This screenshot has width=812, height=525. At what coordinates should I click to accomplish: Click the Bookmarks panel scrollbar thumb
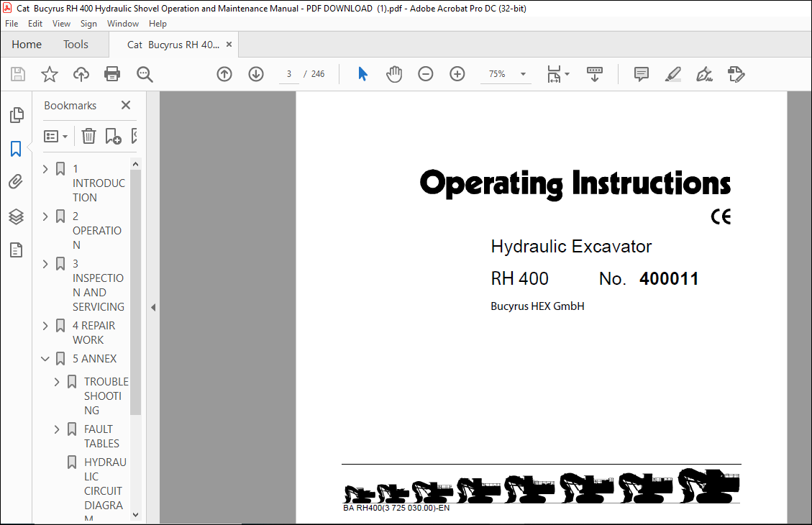tap(136, 293)
